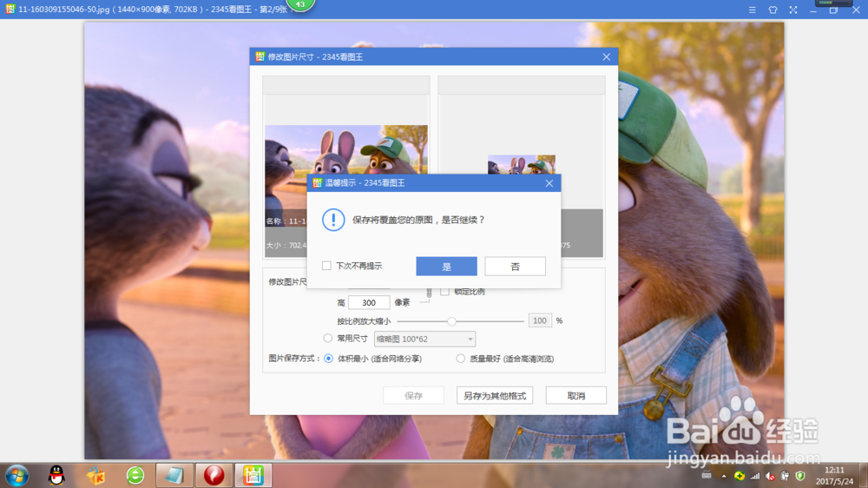Click the network signal bars tray icon
This screenshot has height=488, width=868.
(754, 476)
